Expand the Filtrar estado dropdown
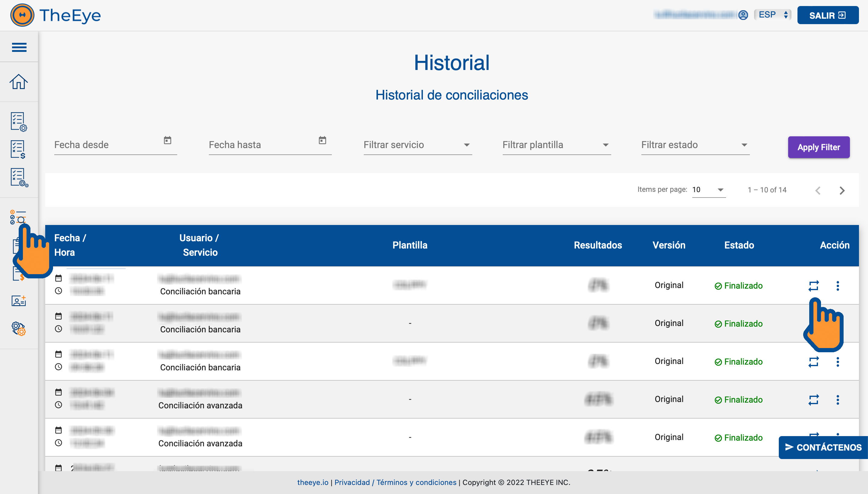Image resolution: width=868 pixels, height=494 pixels. pyautogui.click(x=695, y=145)
